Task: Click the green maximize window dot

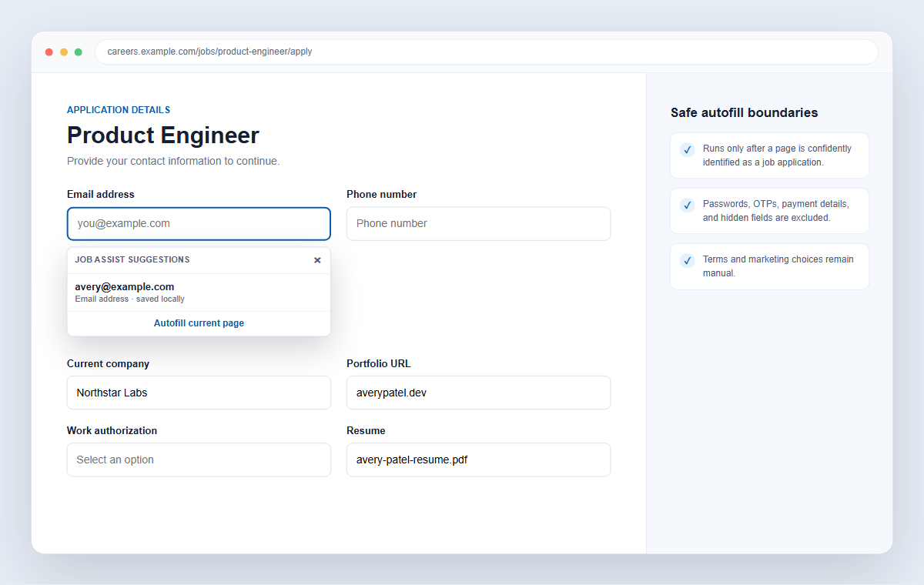Action: tap(79, 52)
